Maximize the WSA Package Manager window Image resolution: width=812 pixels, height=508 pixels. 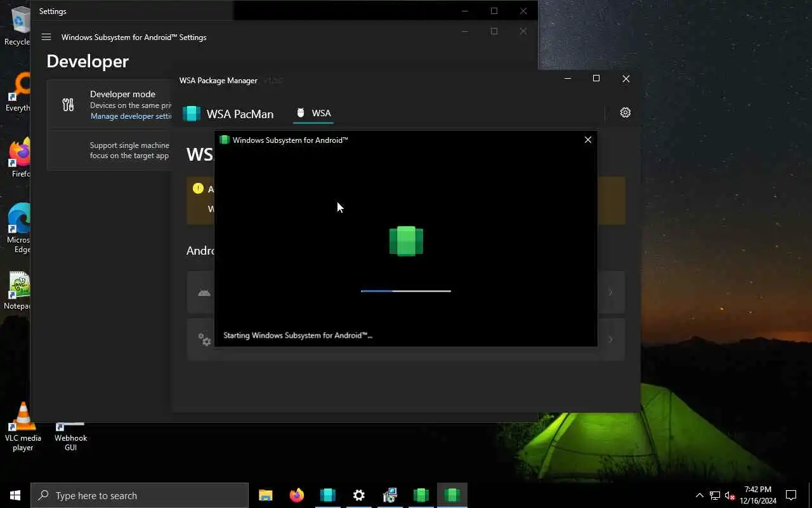click(596, 79)
